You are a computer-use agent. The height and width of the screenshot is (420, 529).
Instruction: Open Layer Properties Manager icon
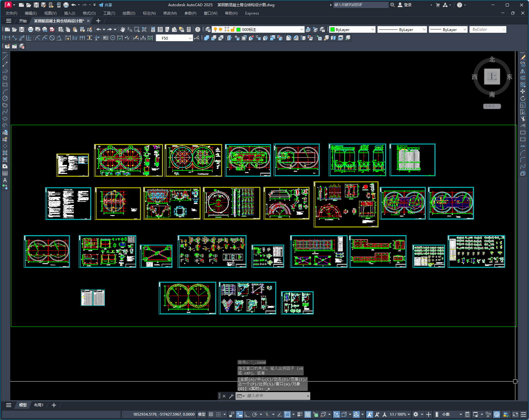click(208, 29)
